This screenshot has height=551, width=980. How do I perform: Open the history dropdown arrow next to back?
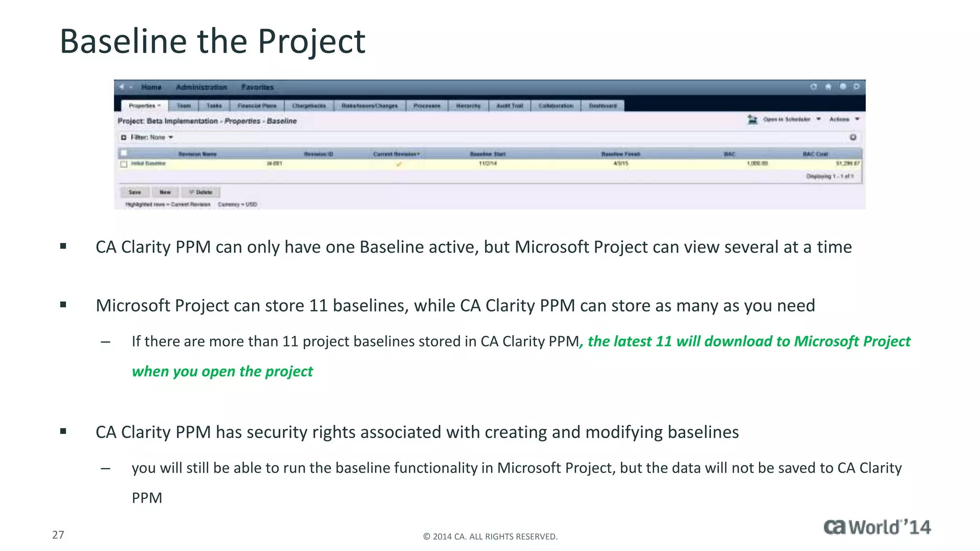pyautogui.click(x=131, y=88)
